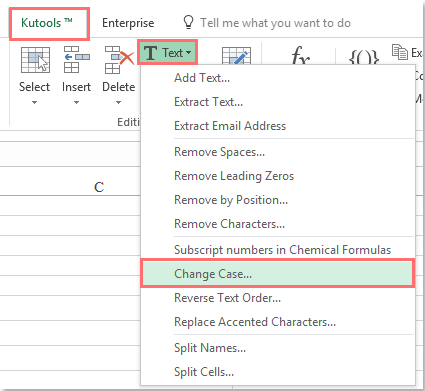Click the Select range icon

point(35,60)
